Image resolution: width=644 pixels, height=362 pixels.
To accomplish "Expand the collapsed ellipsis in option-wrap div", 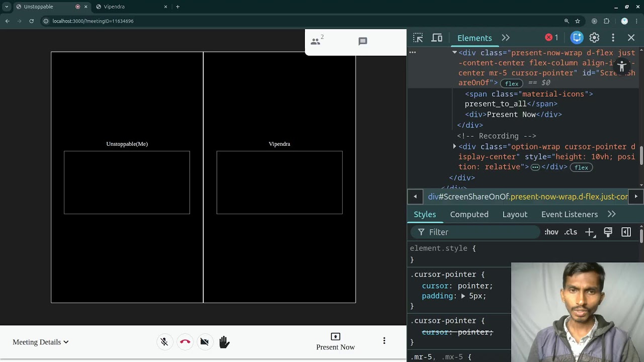I will pos(535,167).
